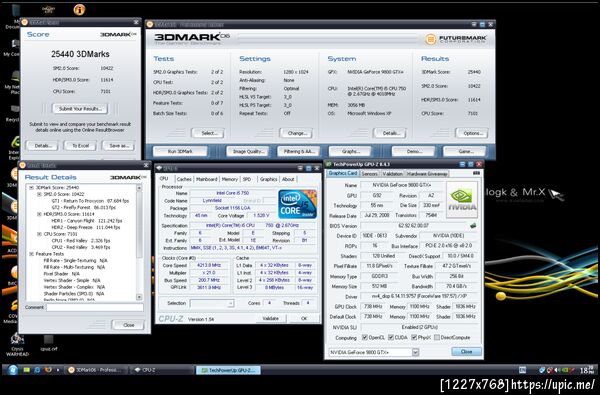Click the NVIDIA logo in GPU-Z
Viewport: 600px width, 395px height.
461,200
